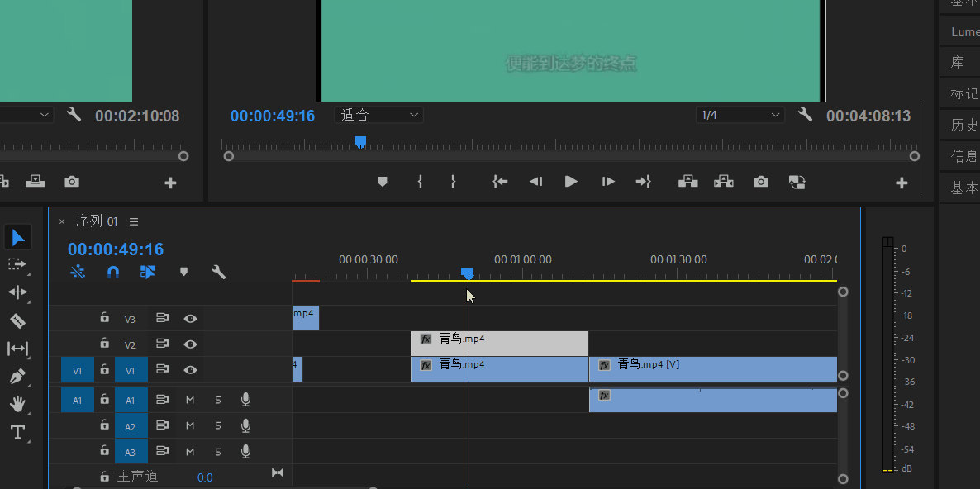Select the Type tool

(x=17, y=432)
